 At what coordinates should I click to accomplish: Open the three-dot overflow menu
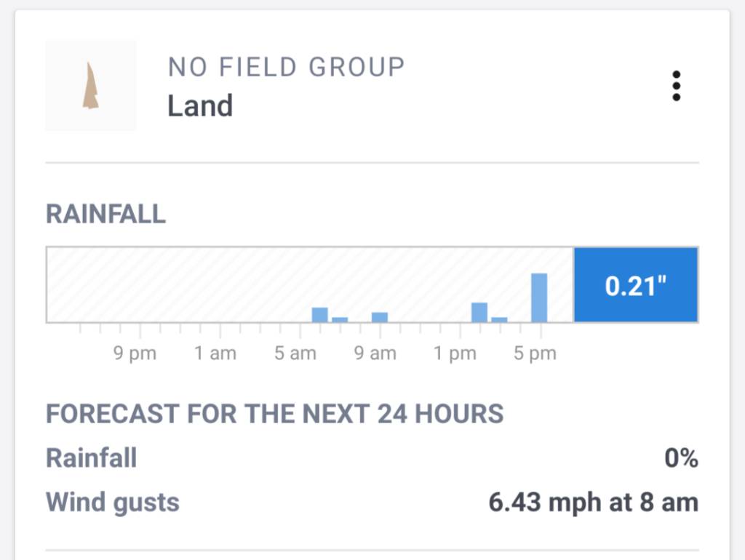[x=676, y=86]
